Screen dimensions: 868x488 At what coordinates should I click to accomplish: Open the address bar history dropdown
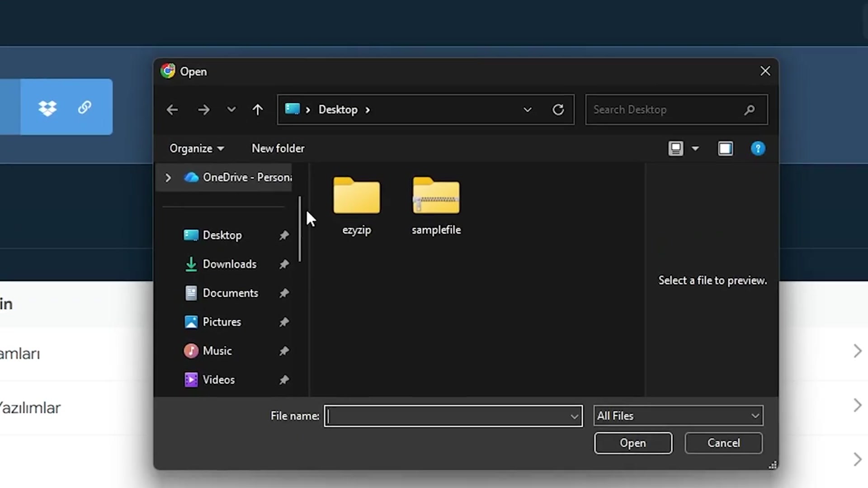527,110
